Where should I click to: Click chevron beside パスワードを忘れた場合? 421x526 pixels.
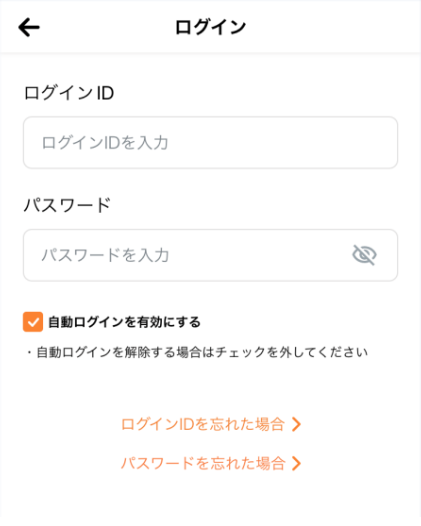tap(296, 464)
